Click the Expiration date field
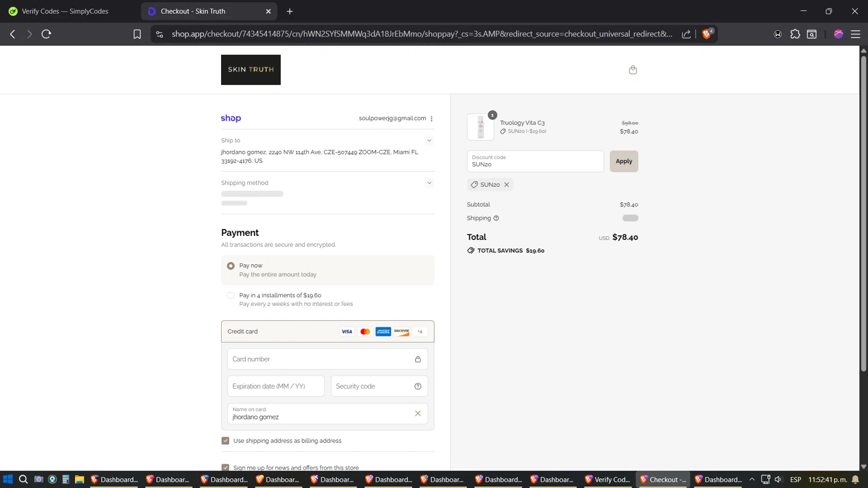The height and width of the screenshot is (488, 868). pyautogui.click(x=276, y=386)
